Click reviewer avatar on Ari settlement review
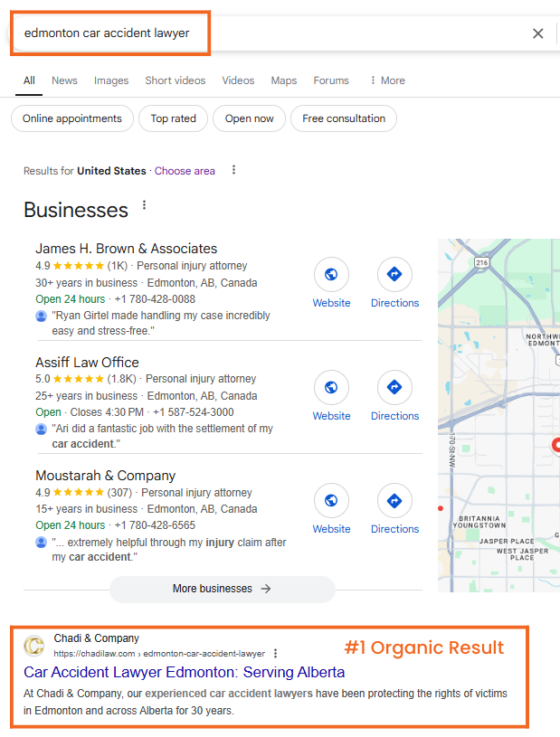 [x=42, y=429]
